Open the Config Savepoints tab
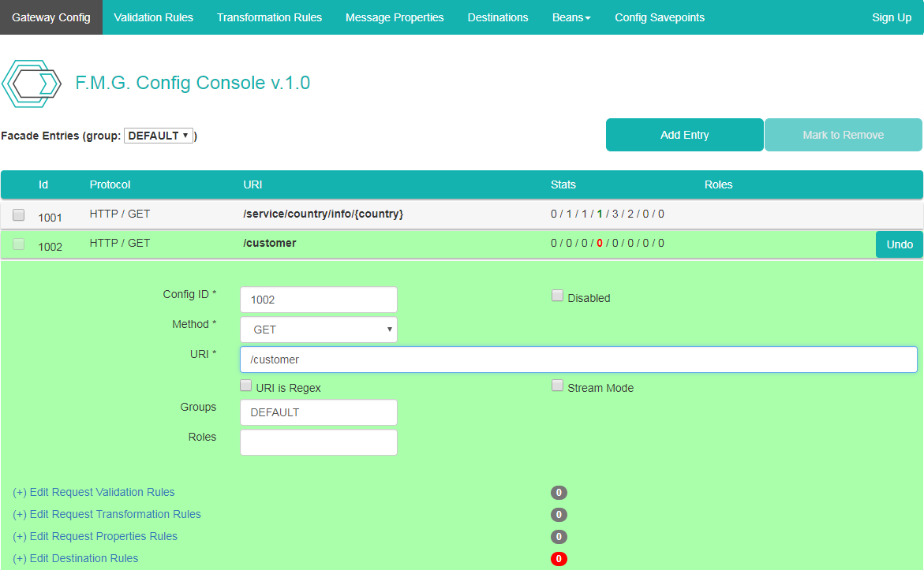 660,17
